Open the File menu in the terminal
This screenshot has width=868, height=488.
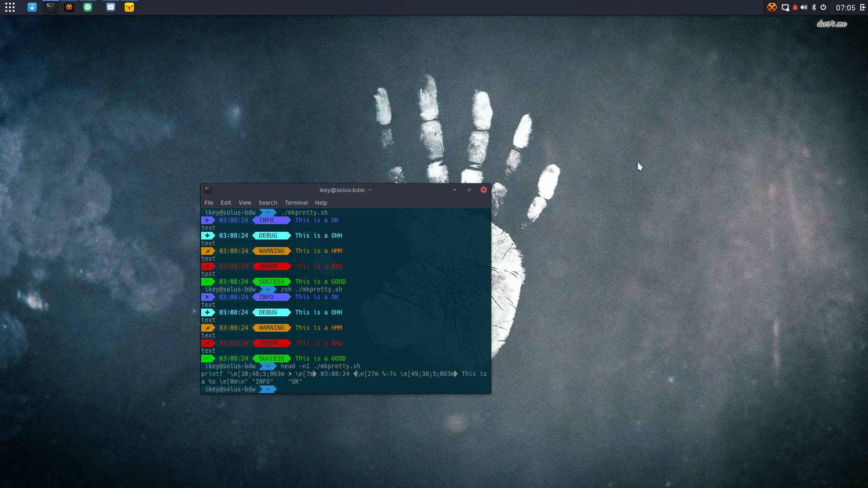(209, 203)
